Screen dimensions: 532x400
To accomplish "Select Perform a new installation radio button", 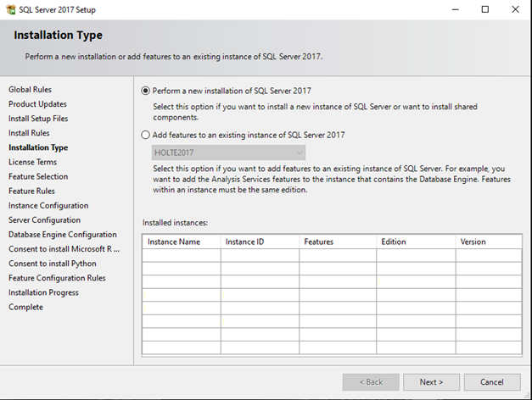I will pyautogui.click(x=146, y=91).
